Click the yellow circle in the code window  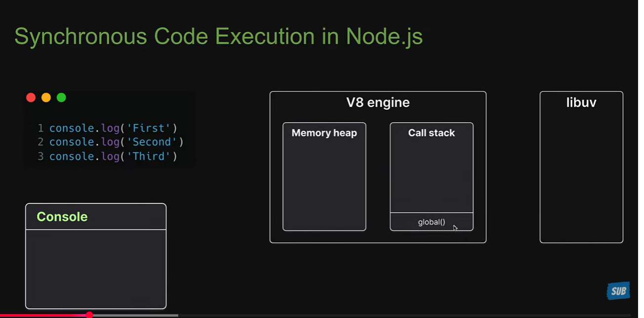coord(46,97)
